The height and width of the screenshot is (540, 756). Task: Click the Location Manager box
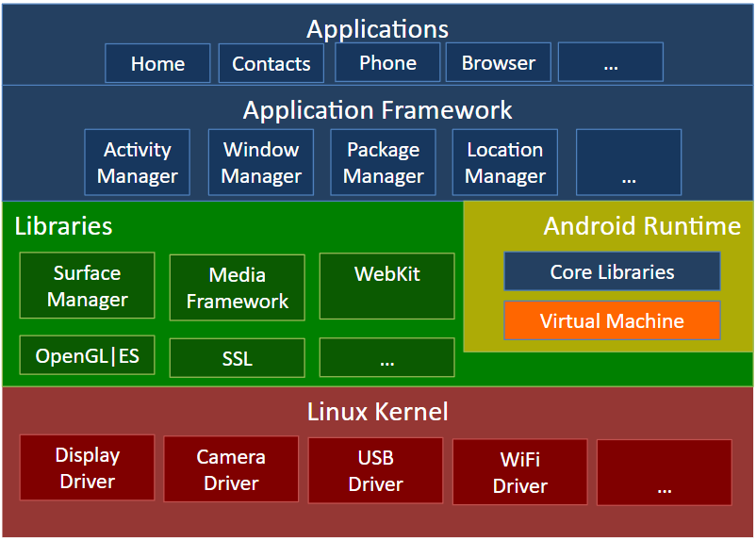point(505,162)
